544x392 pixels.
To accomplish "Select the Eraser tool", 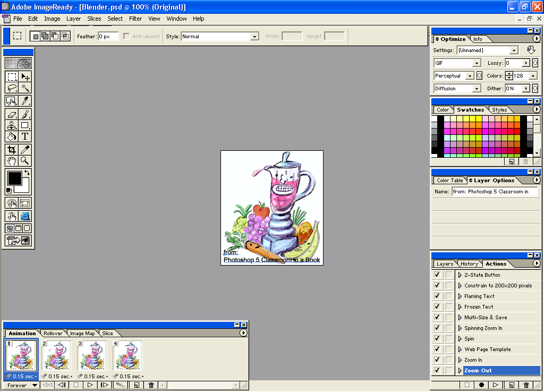I will pyautogui.click(x=12, y=114).
